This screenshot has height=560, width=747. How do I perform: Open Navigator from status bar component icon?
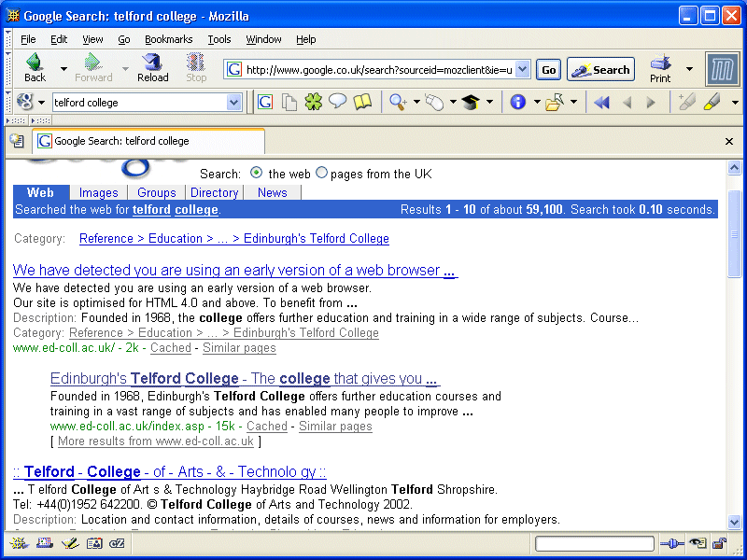[x=19, y=543]
